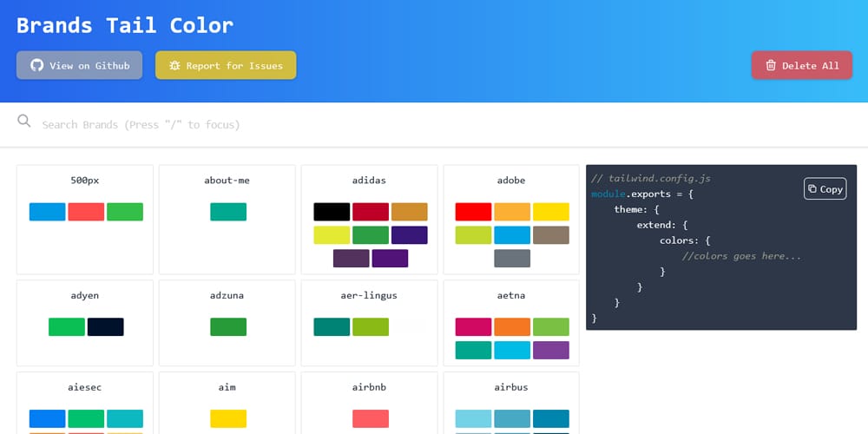The image size is (868, 434).
Task: Select the lime green adobe swatch
Action: tap(473, 234)
